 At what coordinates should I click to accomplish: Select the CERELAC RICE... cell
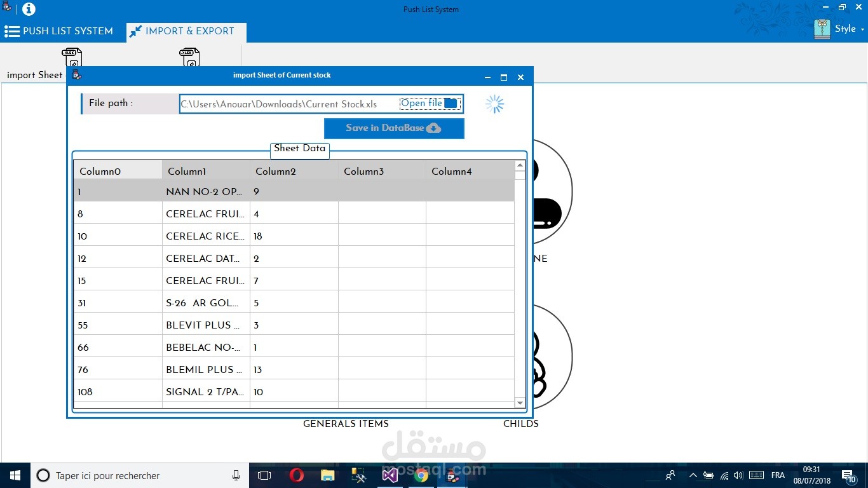click(x=207, y=236)
